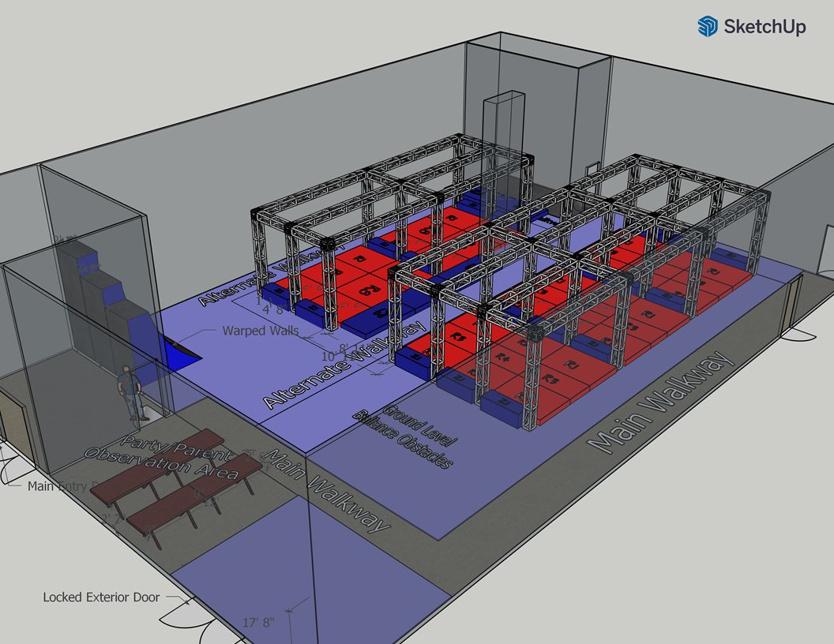Select the blue warped wall ramp
The width and height of the screenshot is (834, 644).
180,353
